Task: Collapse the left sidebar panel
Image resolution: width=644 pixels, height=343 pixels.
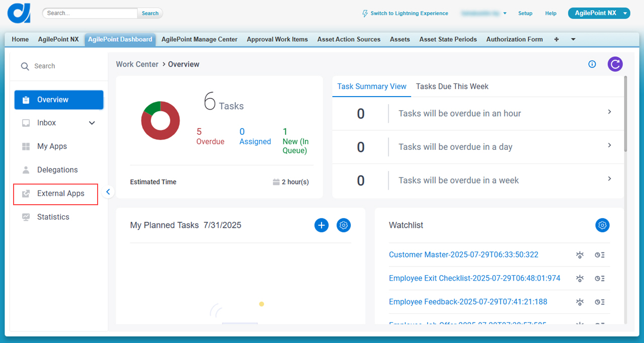Action: coord(108,192)
